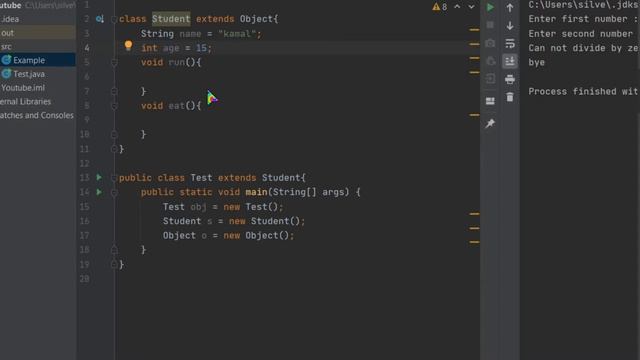Go to previous highlighted error arrow
Viewport: 640px width, 360px height.
[x=457, y=7]
